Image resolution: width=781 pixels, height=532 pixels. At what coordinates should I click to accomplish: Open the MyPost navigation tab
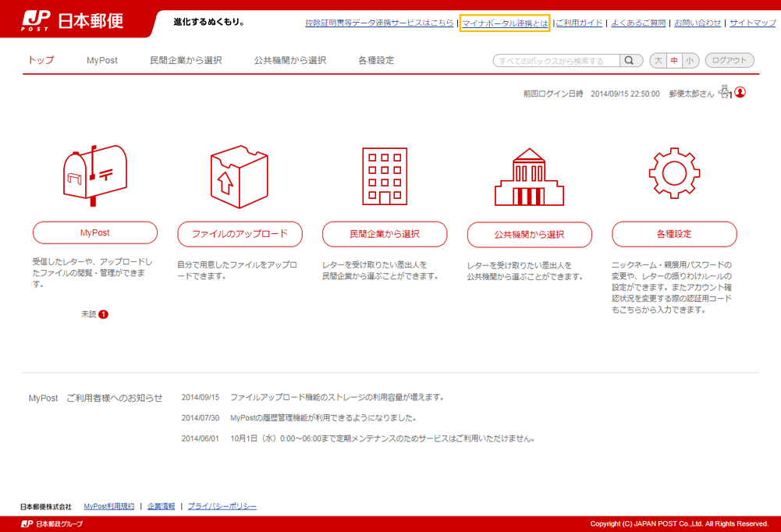coord(102,60)
